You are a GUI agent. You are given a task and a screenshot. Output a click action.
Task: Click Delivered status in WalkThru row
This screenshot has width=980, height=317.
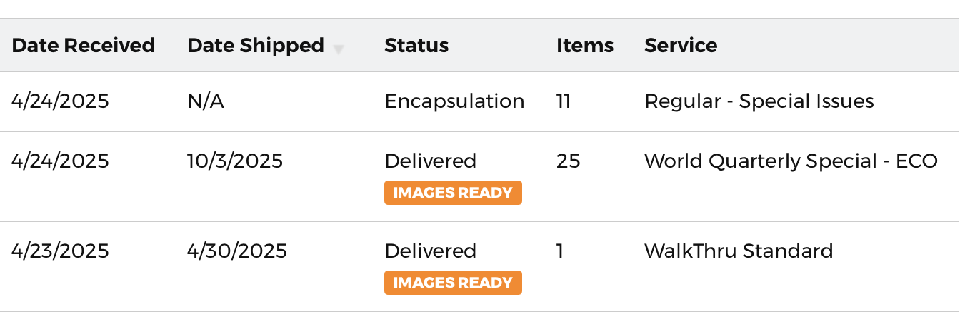431,251
